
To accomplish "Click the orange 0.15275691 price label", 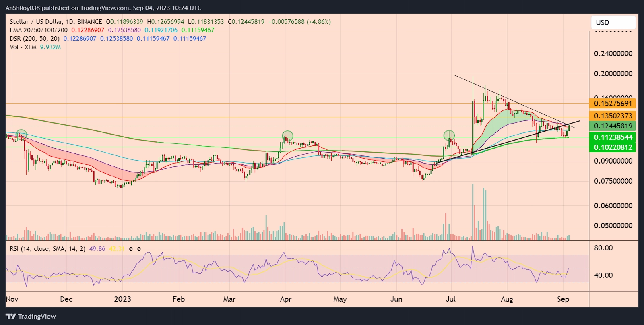I will click(x=613, y=104).
